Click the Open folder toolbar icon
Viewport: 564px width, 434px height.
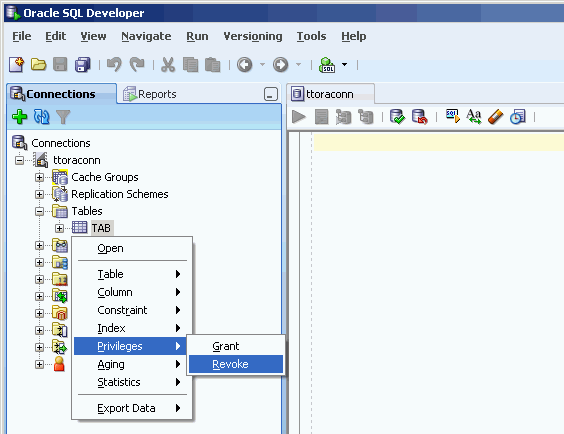tap(38, 65)
